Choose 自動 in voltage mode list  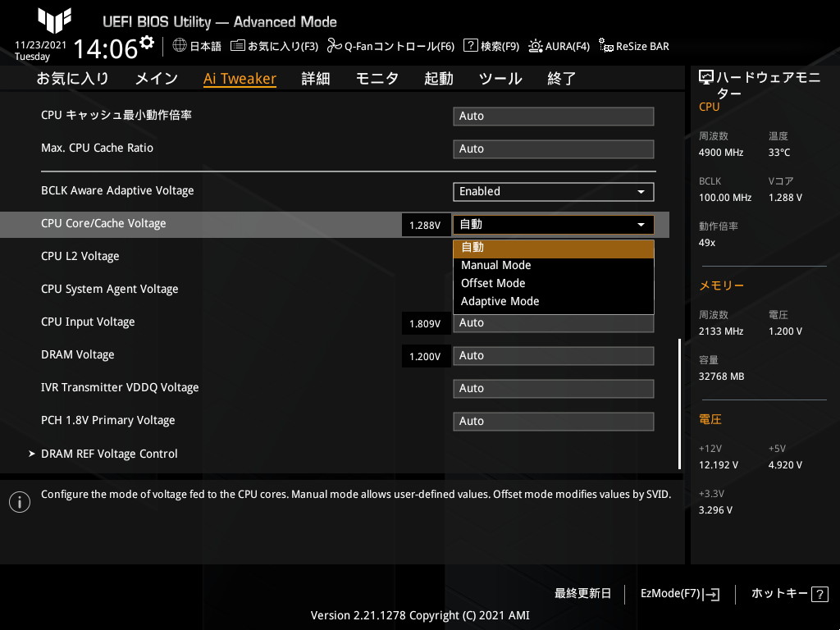point(554,248)
